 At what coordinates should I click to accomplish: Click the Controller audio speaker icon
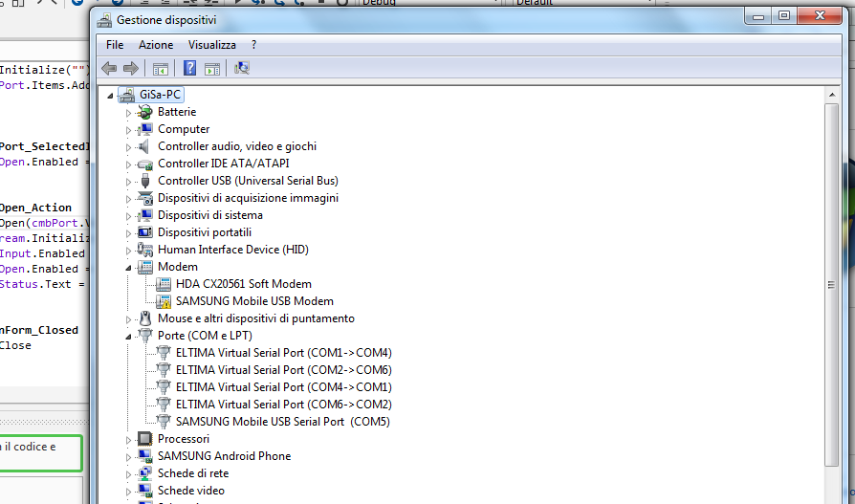coord(144,146)
